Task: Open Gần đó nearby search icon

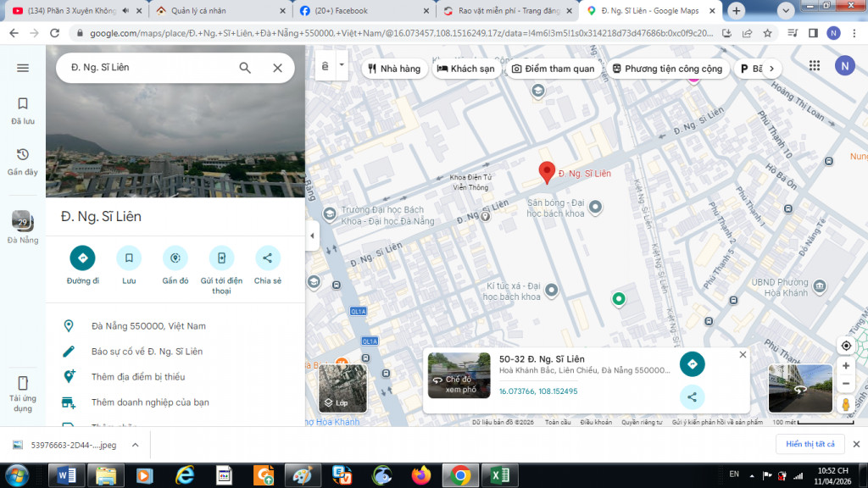Action: point(175,258)
